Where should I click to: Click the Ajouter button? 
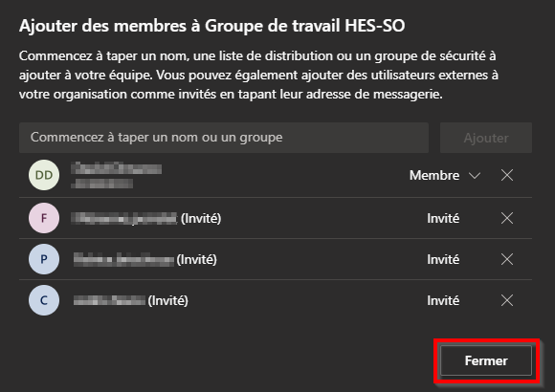coord(486,138)
